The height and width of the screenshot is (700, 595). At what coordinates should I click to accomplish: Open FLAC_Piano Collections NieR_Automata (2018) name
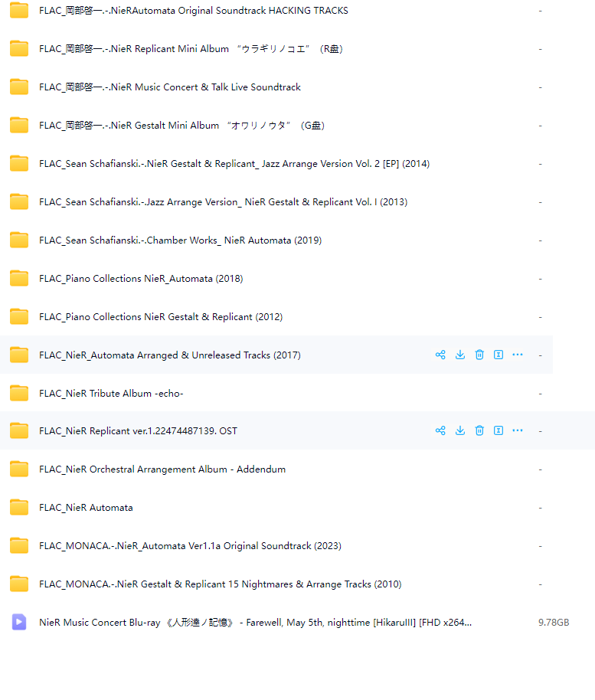point(141,279)
